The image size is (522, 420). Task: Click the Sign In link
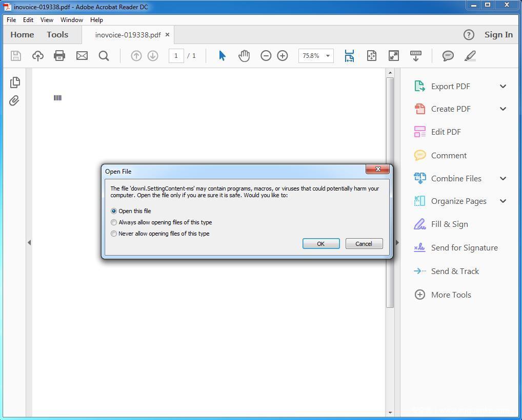tap(498, 35)
